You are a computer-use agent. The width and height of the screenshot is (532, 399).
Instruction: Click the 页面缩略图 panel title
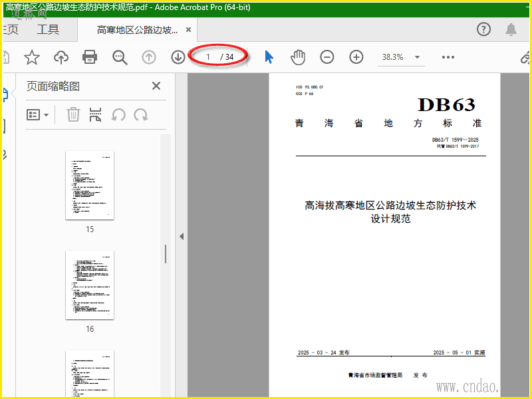[x=53, y=86]
